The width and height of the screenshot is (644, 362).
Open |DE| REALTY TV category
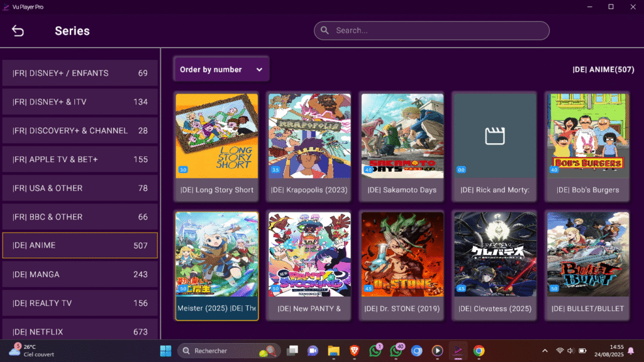pos(80,303)
